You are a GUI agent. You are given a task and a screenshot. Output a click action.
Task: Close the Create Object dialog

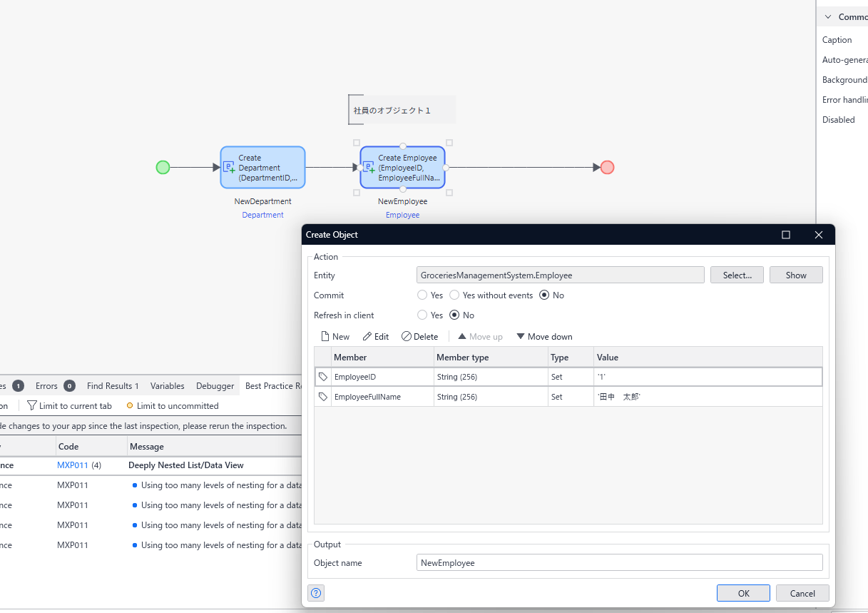click(819, 235)
